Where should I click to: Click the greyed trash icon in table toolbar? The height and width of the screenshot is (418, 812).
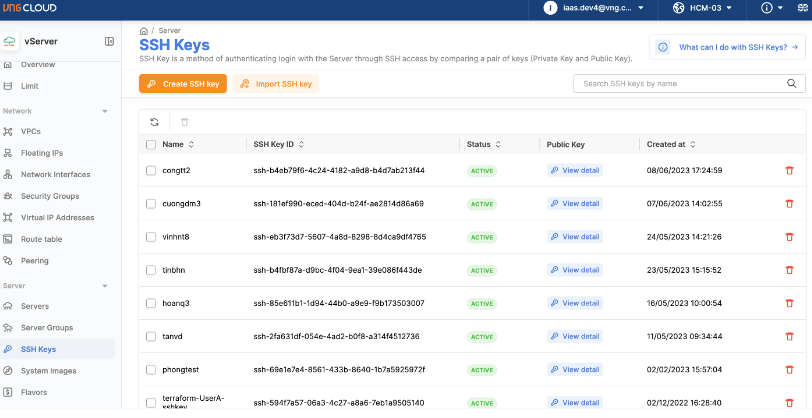tap(183, 122)
